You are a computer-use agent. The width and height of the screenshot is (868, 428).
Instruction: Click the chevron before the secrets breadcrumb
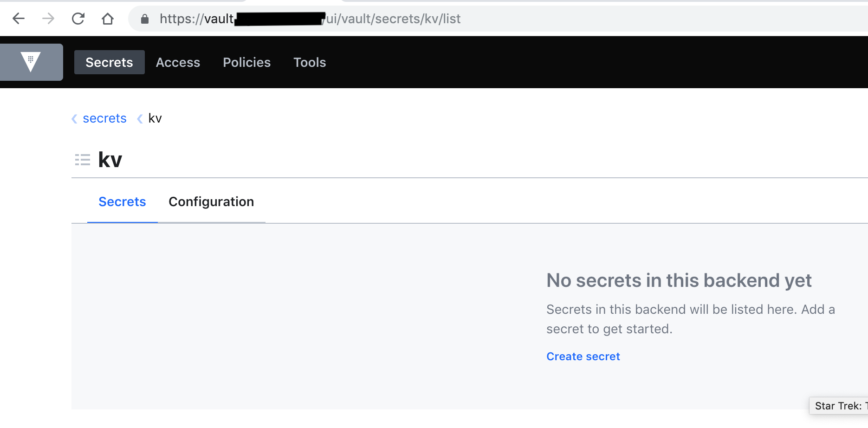point(74,118)
